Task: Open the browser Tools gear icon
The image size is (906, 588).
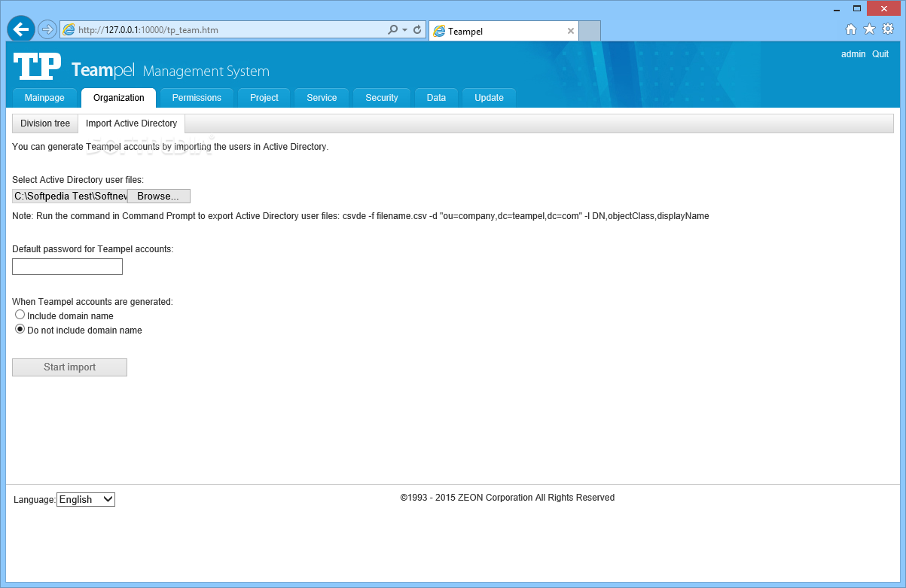Action: click(x=888, y=29)
